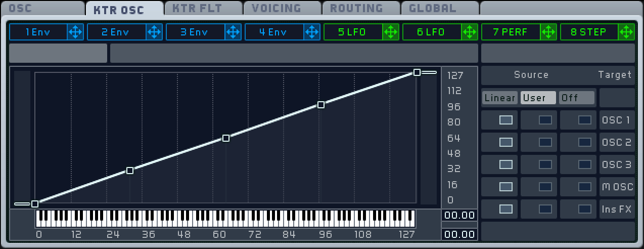Enable User keytracking for M OSC
644x249 pixels.
coord(545,187)
